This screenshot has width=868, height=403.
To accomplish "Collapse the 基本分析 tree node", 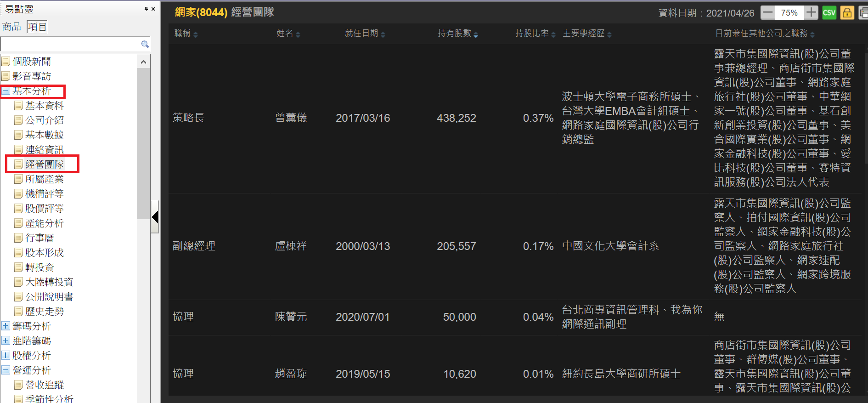I will click(x=6, y=91).
